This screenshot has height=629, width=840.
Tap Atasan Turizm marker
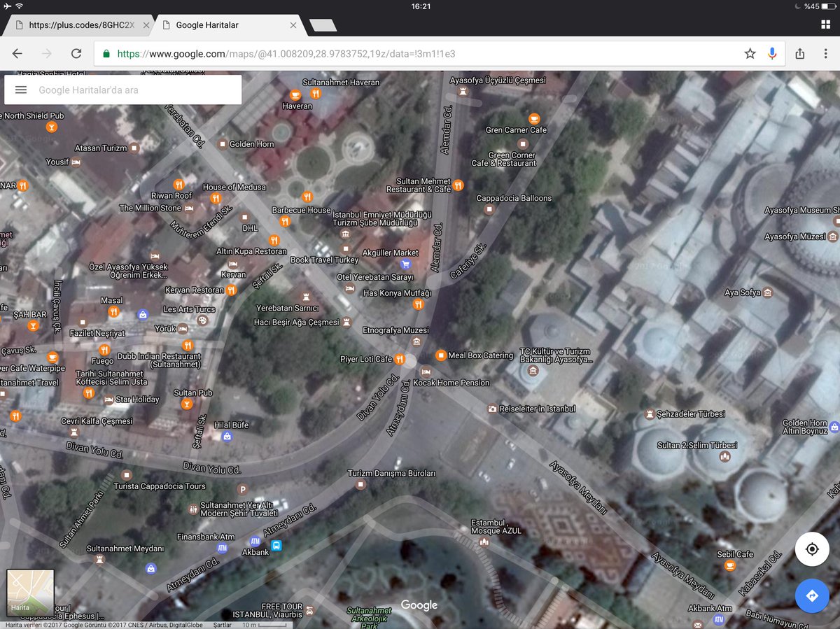pyautogui.click(x=134, y=148)
